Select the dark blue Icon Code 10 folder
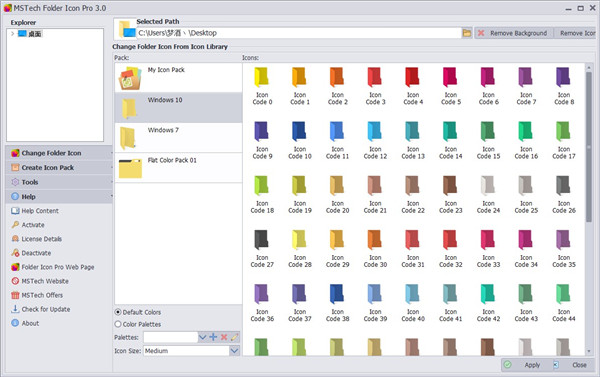The height and width of the screenshot is (377, 600). pos(300,140)
